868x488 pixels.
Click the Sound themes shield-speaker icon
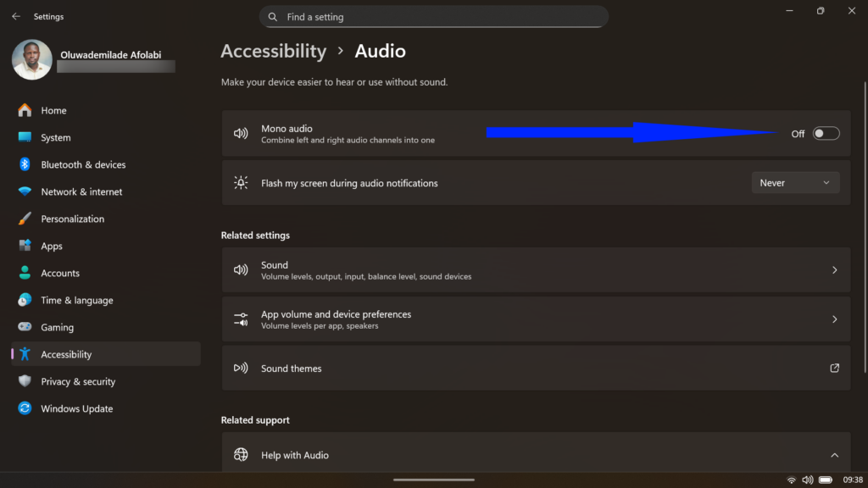241,369
